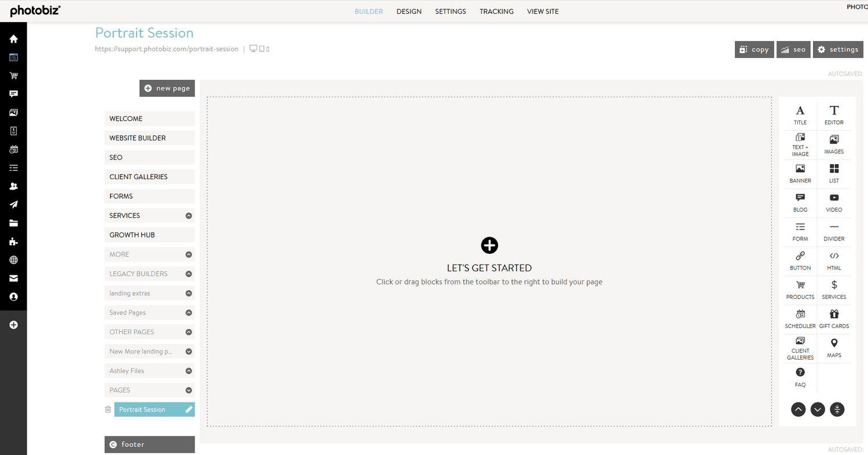Toggle tablet preview for the page
The image size is (868, 455).
point(262,49)
